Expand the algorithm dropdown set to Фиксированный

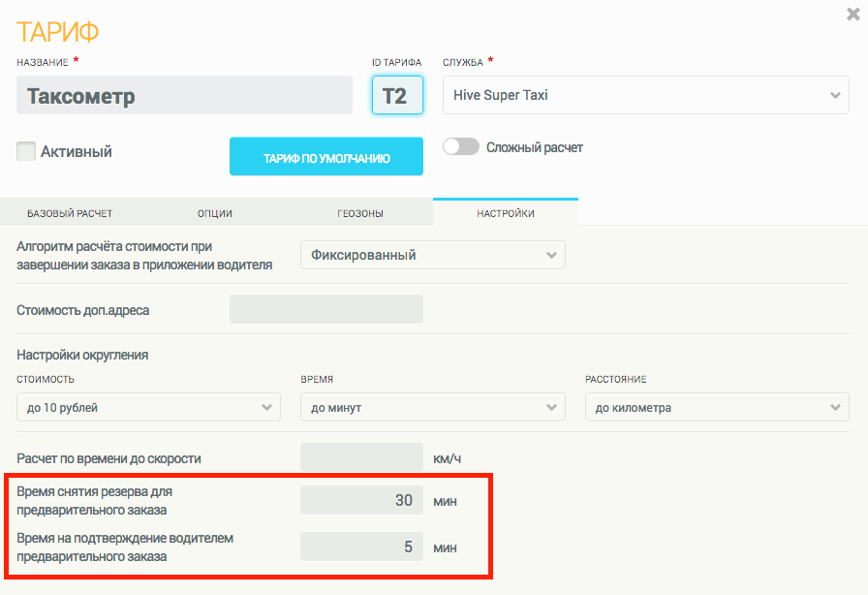[x=432, y=255]
